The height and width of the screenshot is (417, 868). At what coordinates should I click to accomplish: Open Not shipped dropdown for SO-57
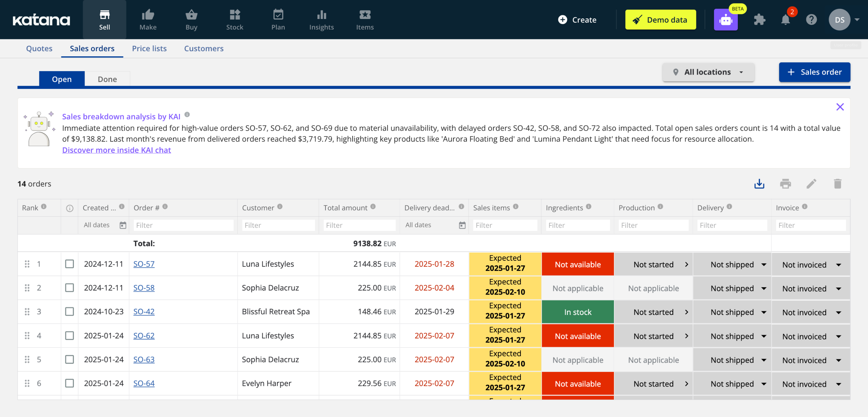tap(738, 264)
